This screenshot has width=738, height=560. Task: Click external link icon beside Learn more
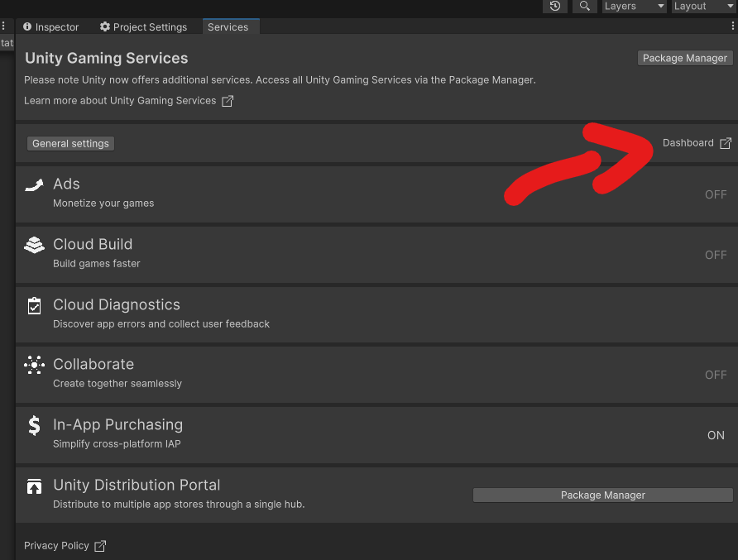pos(228,101)
